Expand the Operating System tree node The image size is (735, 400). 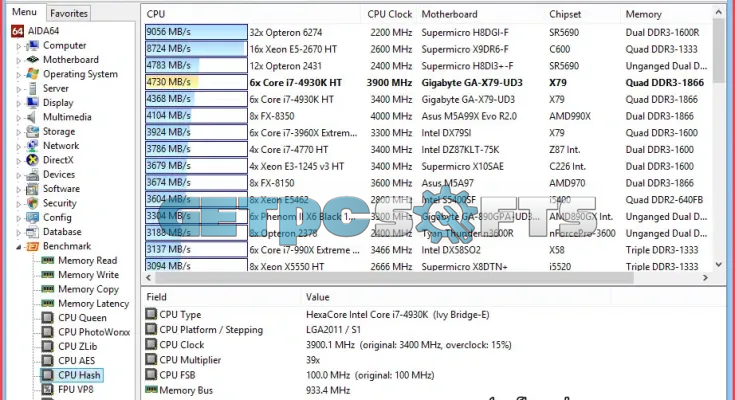point(19,75)
